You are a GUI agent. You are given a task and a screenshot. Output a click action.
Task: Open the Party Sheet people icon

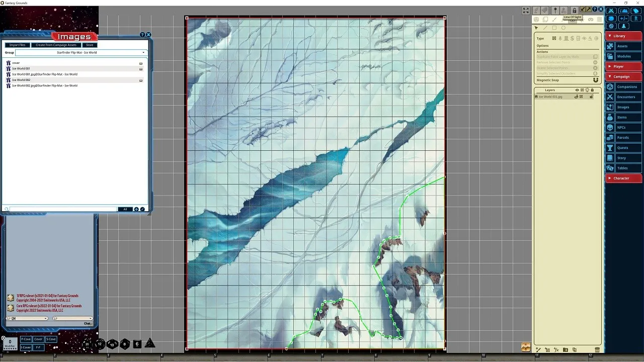(624, 11)
